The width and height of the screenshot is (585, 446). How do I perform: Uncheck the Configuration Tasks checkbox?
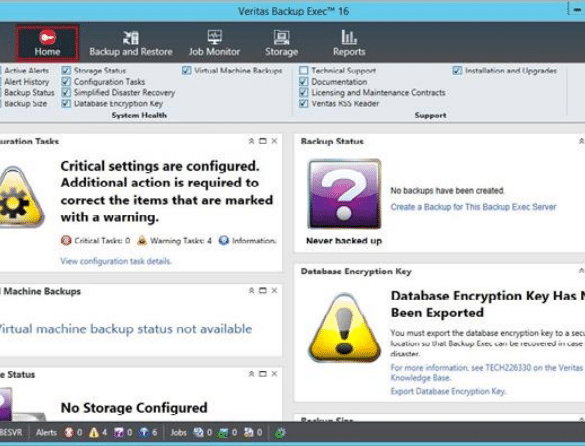point(66,81)
